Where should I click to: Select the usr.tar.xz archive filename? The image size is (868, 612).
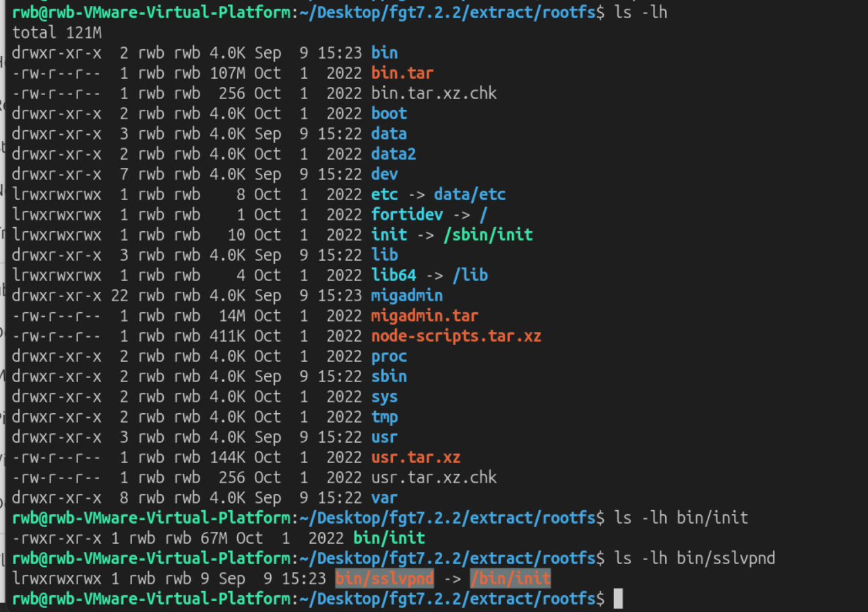(x=416, y=457)
